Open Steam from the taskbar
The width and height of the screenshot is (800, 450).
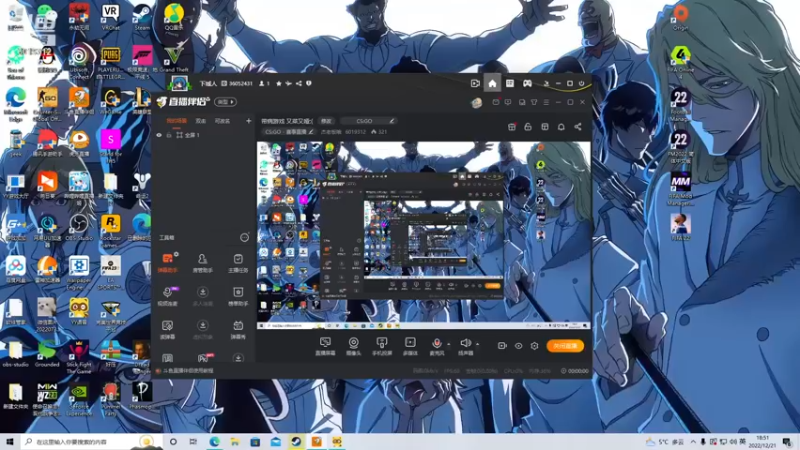[296, 442]
